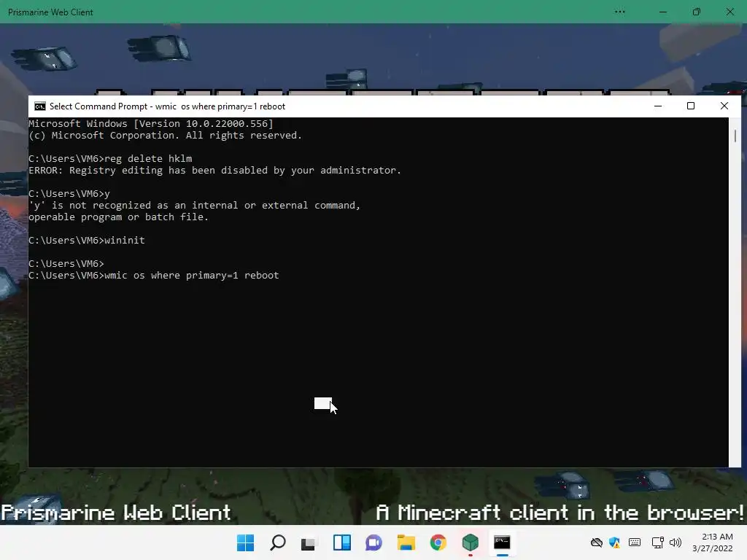Click the 'wmic os where primary=1 reboot' line

coord(154,275)
